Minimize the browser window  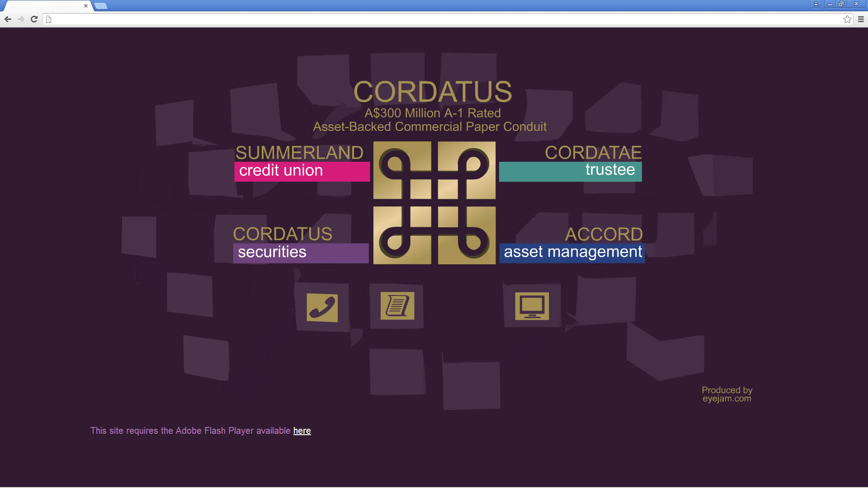coord(830,4)
